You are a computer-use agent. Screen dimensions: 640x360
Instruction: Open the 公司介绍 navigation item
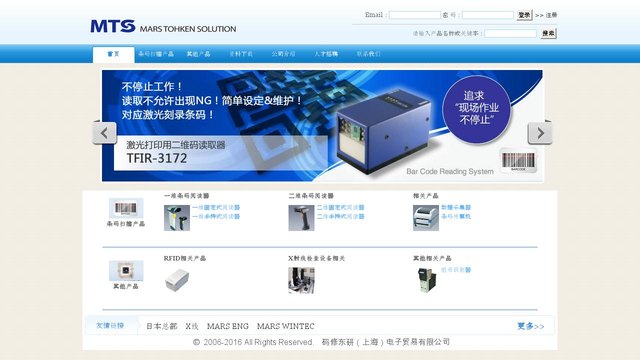(283, 54)
